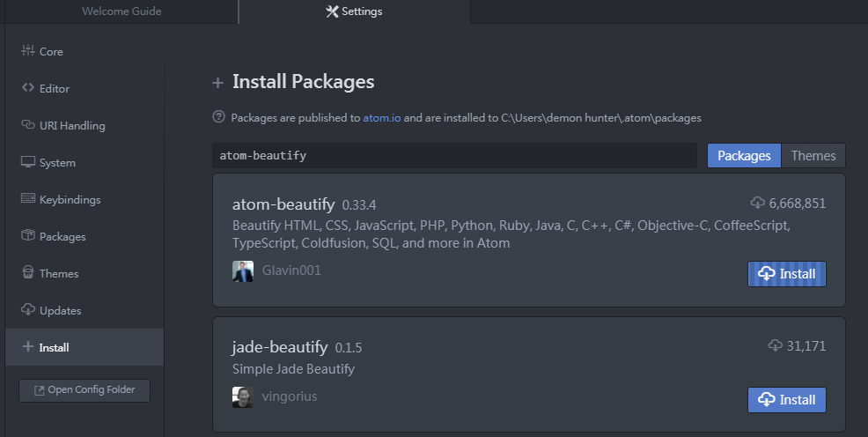Click the download cloud icon beside 6,668,851

pos(757,203)
